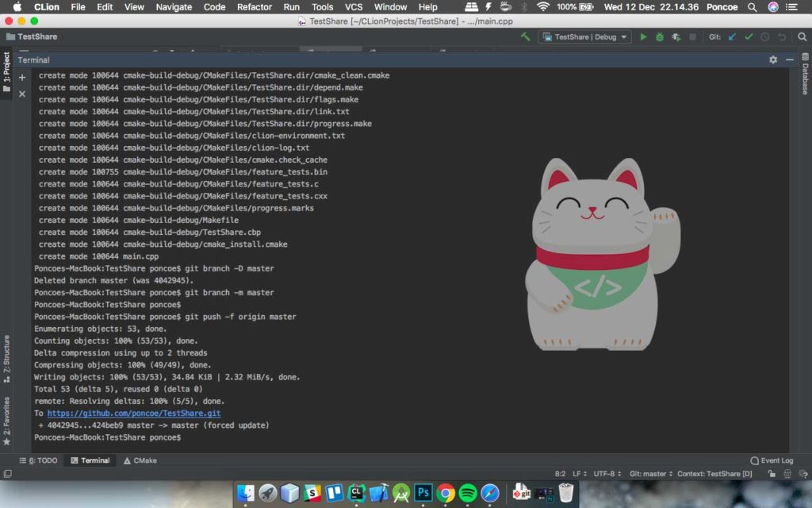
Task: Open the VCS menu
Action: pos(354,7)
